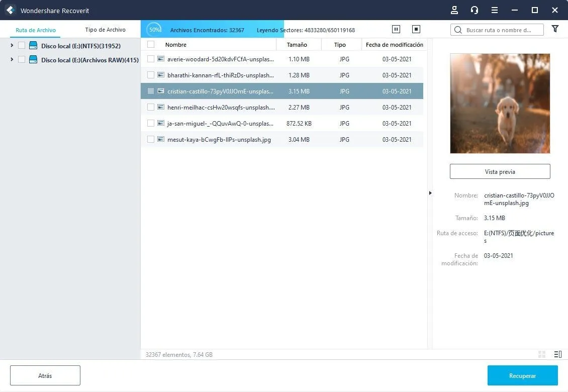
Task: Expand Disco local (E:)(Archivos RAW) node
Action: (x=12, y=60)
